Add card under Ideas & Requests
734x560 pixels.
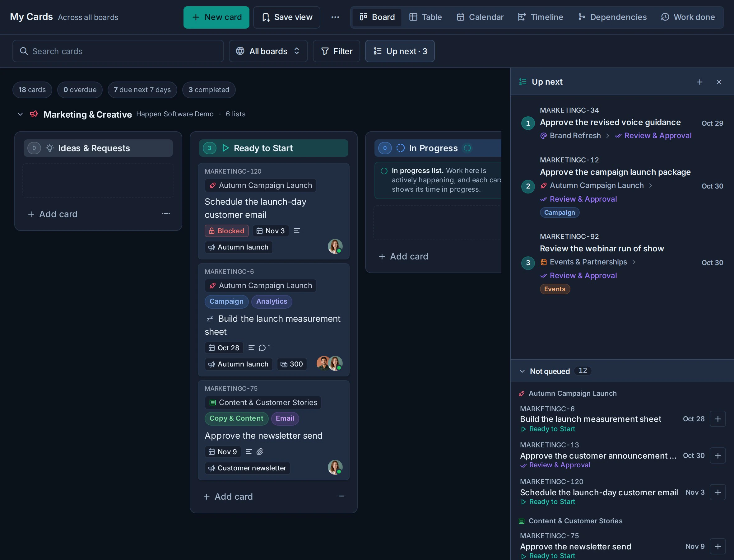coord(53,214)
